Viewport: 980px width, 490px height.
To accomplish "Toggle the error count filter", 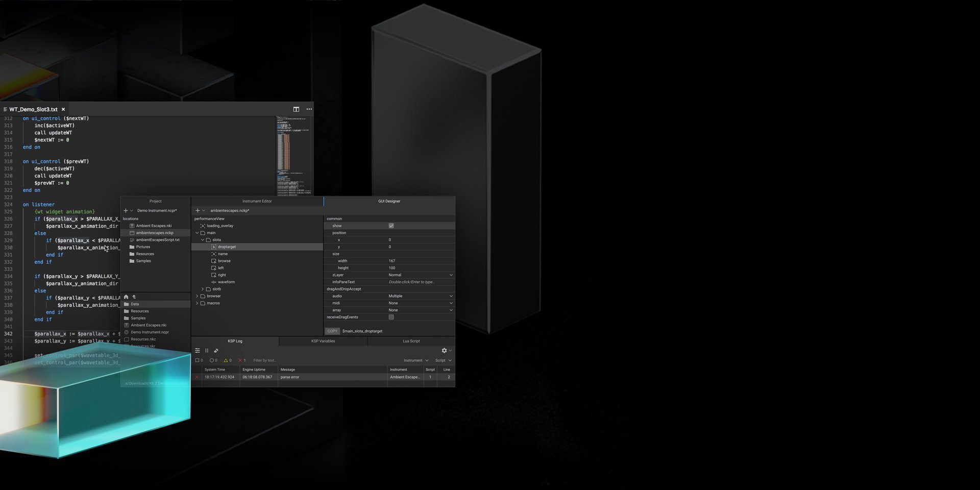I will 242,360.
